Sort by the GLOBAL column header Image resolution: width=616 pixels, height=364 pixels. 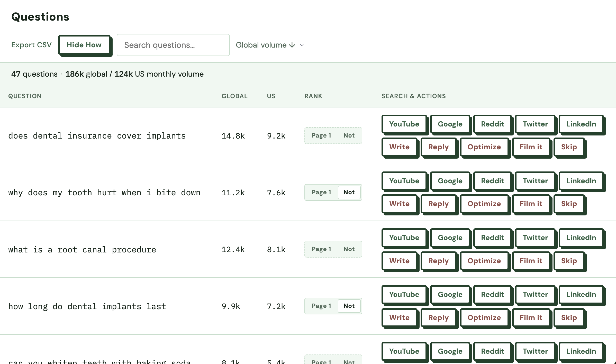234,96
